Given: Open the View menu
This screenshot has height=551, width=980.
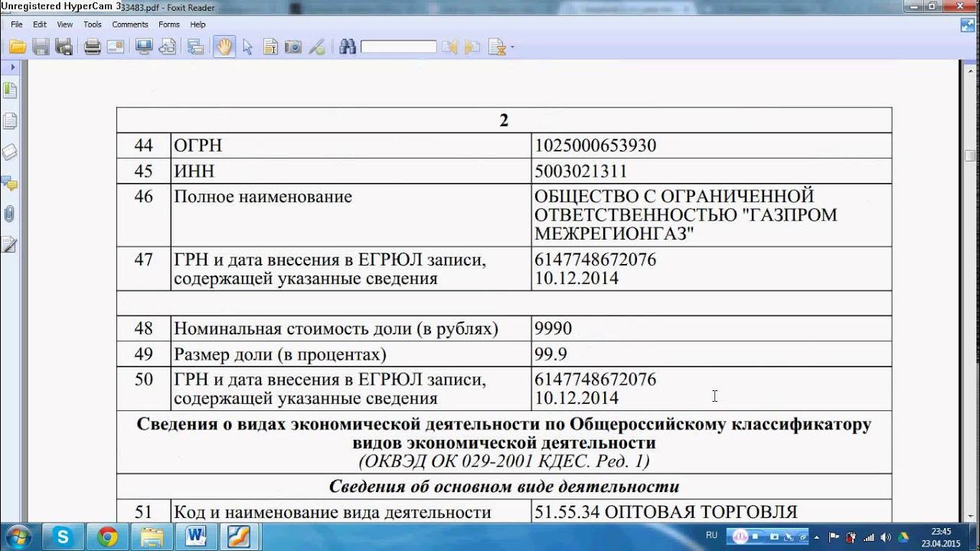Looking at the screenshot, I should click(x=65, y=24).
